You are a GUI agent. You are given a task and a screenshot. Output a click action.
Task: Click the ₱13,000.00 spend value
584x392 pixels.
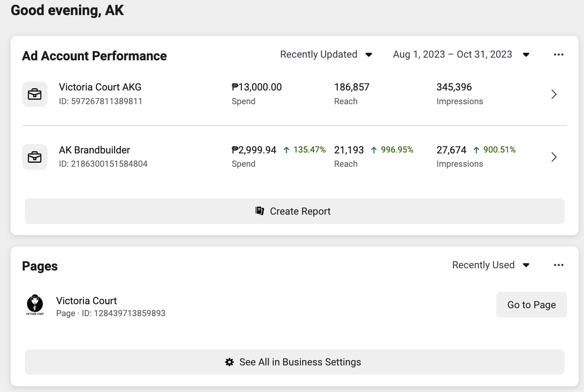[x=256, y=87]
